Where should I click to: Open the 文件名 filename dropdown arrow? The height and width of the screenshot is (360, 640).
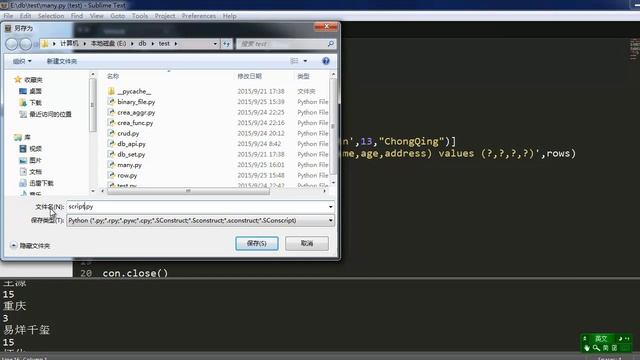coord(330,207)
